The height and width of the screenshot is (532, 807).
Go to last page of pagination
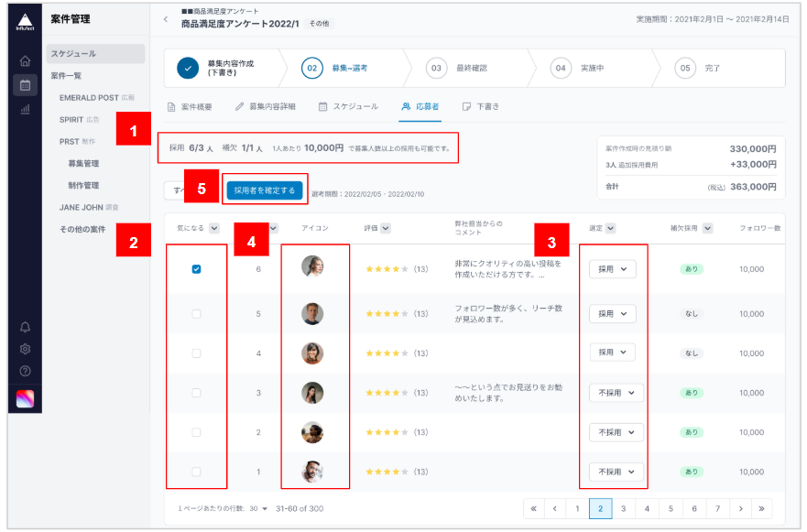coord(762,509)
